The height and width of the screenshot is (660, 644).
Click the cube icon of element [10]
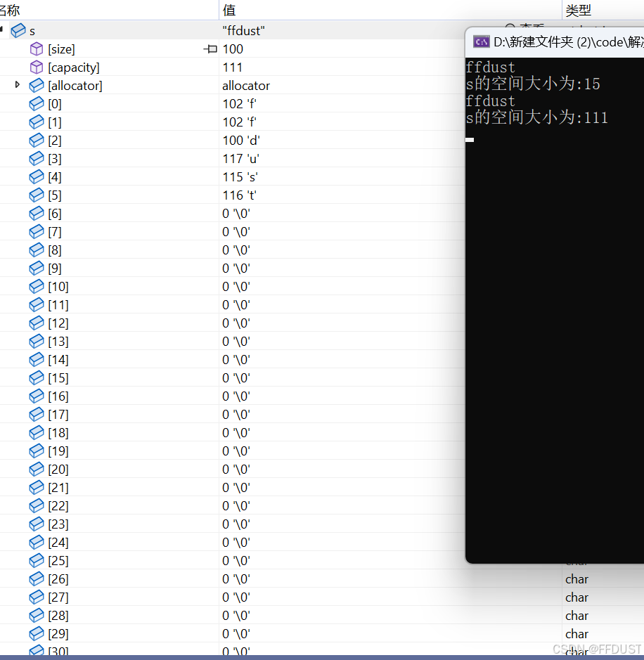[x=37, y=287]
